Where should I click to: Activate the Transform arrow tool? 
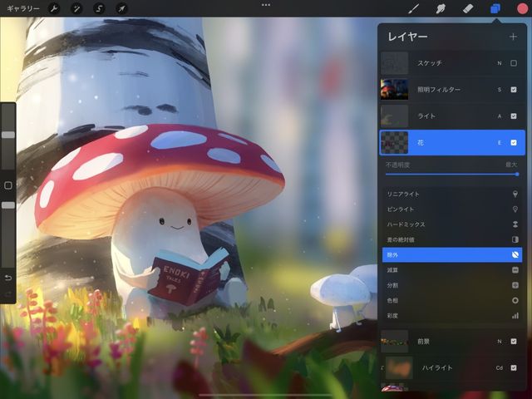(121, 8)
